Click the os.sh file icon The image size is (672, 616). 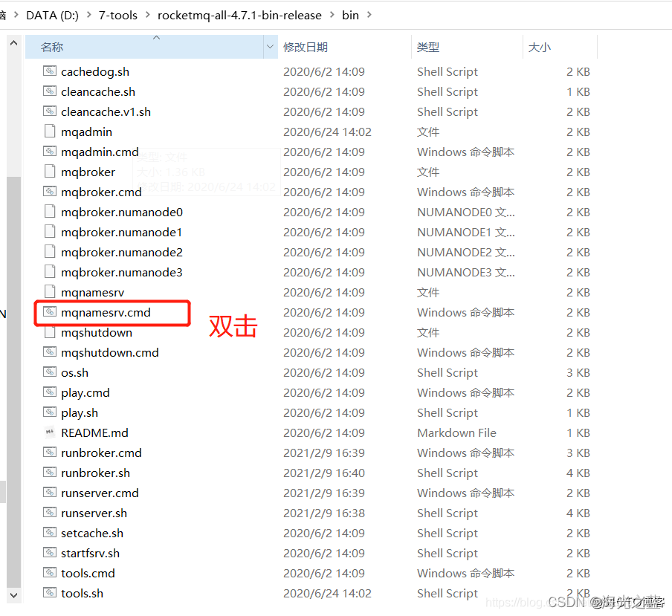pyautogui.click(x=50, y=372)
